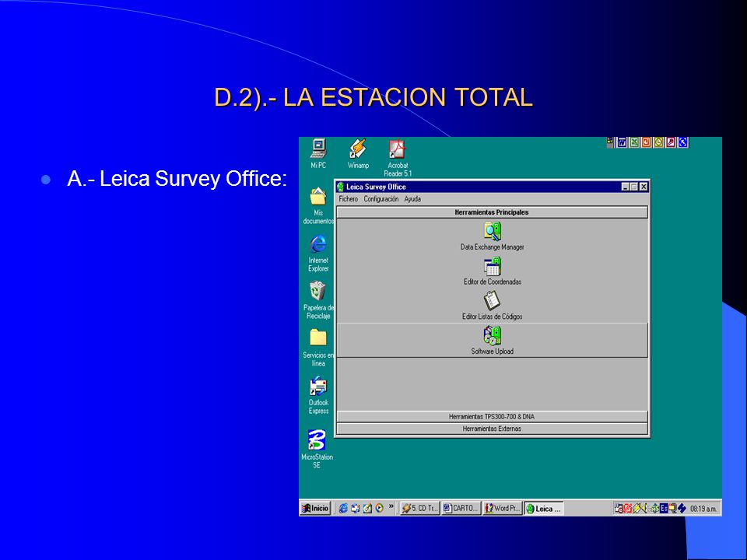This screenshot has width=747, height=560.
Task: Switch to the 5. CD Tr... taskbar window
Action: 419,508
